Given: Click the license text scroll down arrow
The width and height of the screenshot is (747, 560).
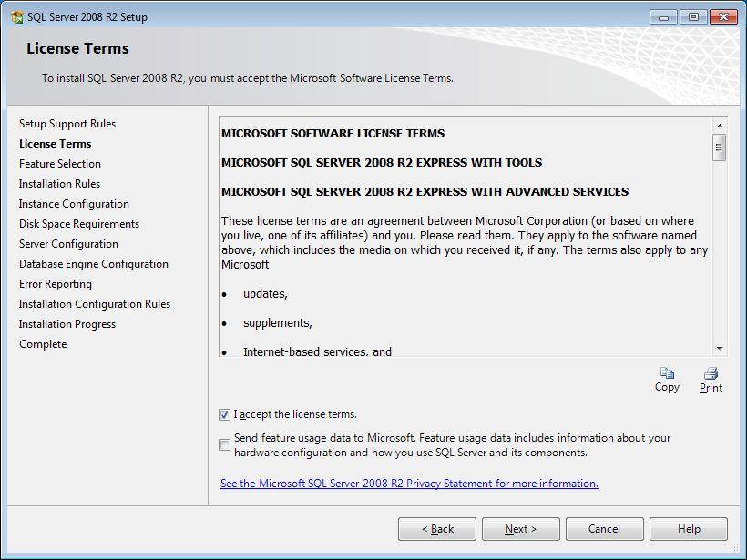Looking at the screenshot, I should point(720,349).
